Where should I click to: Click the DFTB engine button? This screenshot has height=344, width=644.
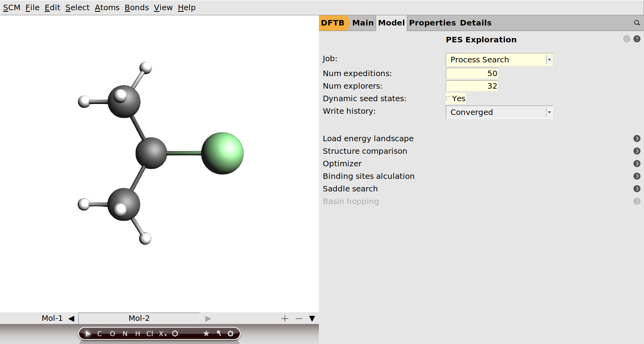click(333, 23)
